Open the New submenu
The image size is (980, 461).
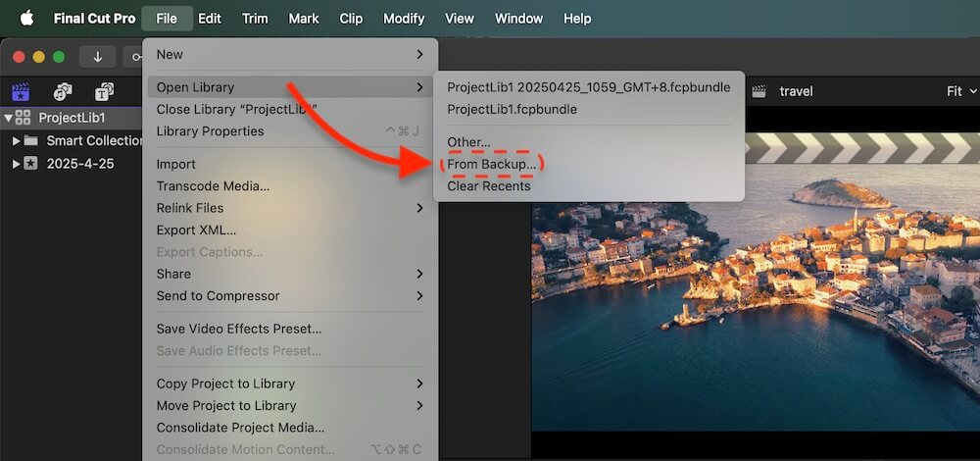click(290, 55)
